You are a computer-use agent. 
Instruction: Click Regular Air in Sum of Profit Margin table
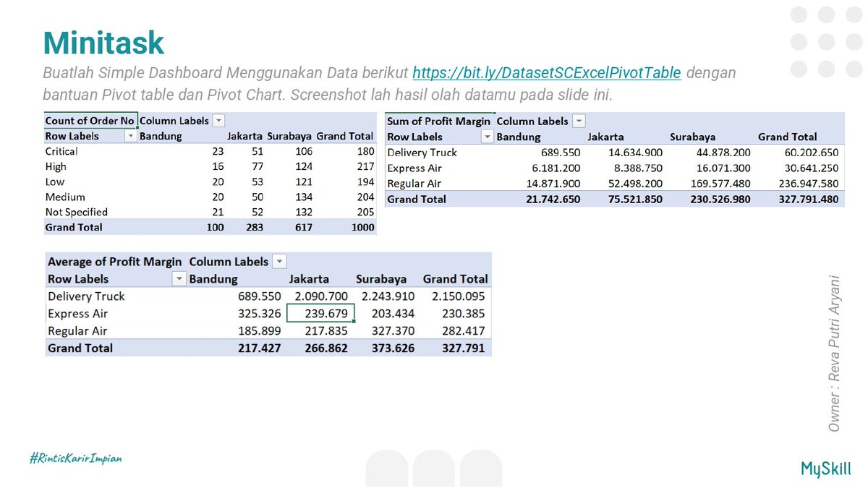coord(414,184)
